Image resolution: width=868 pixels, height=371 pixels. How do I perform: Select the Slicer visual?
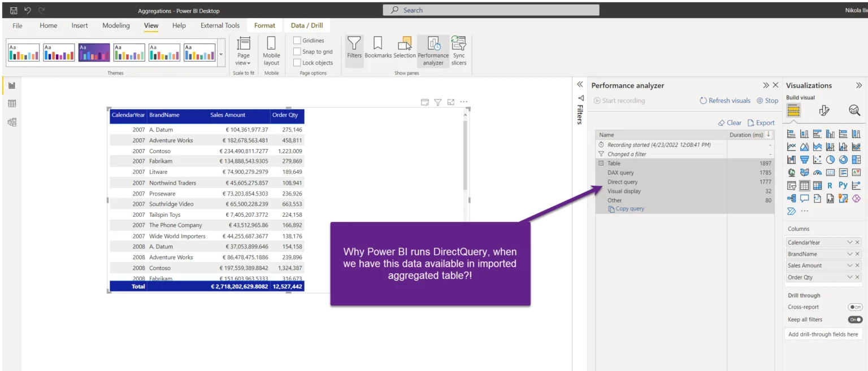tap(791, 185)
